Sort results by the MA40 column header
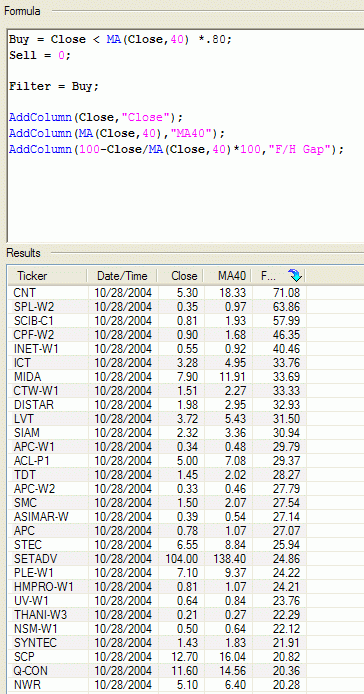 [x=228, y=276]
